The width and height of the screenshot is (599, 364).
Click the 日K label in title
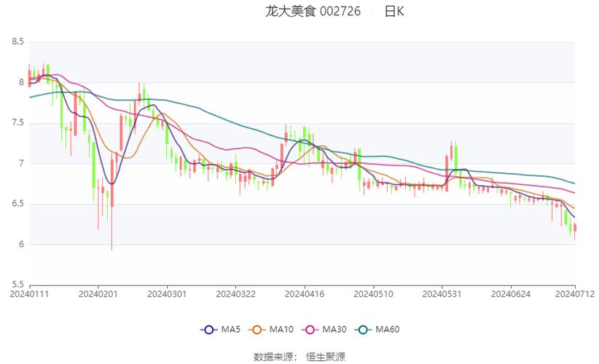coord(394,12)
